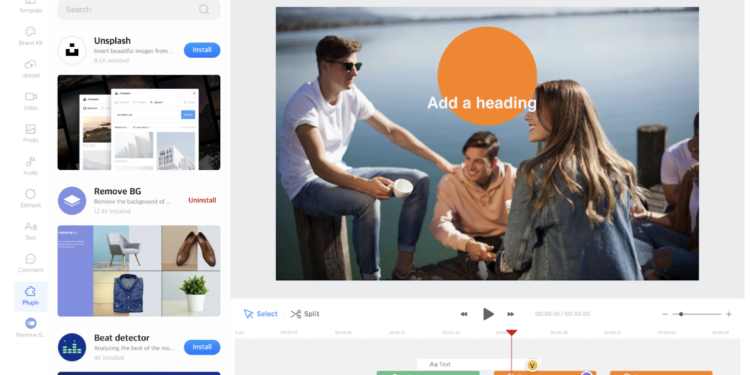The width and height of the screenshot is (750, 375).
Task: Play the video preview
Action: (x=488, y=314)
